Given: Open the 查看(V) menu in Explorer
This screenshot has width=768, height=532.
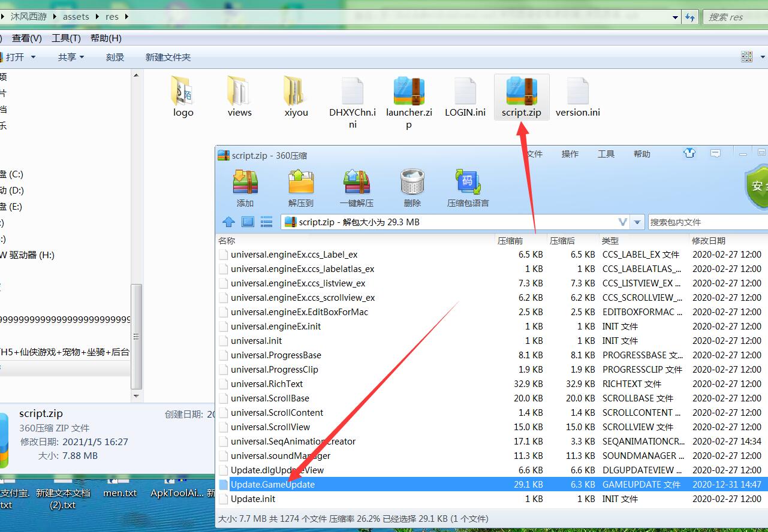Looking at the screenshot, I should tap(26, 38).
